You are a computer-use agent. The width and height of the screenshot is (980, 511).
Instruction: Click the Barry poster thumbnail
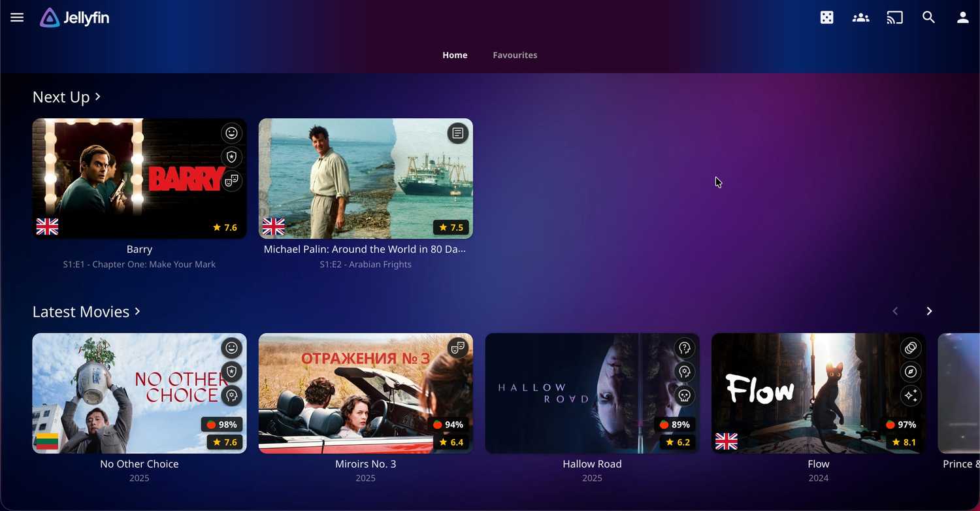tap(139, 178)
